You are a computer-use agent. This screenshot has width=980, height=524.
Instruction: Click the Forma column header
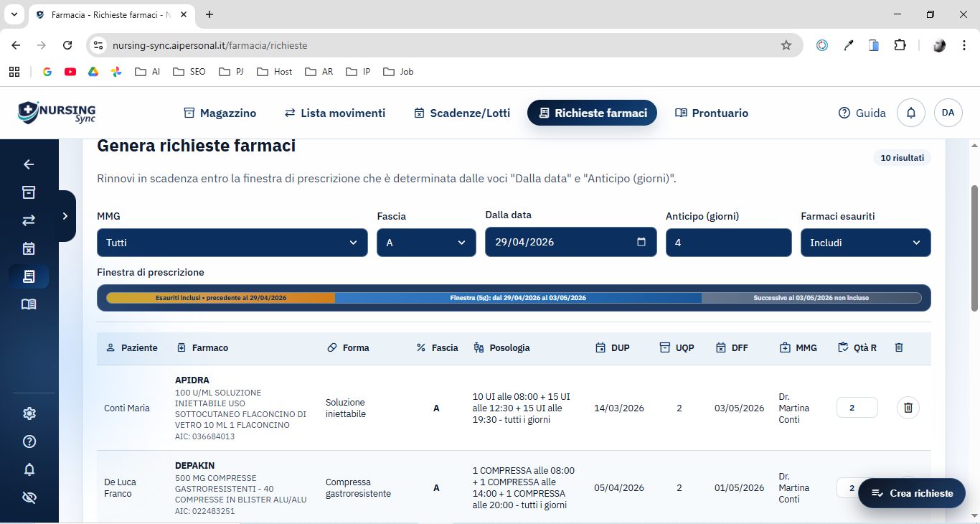click(348, 347)
